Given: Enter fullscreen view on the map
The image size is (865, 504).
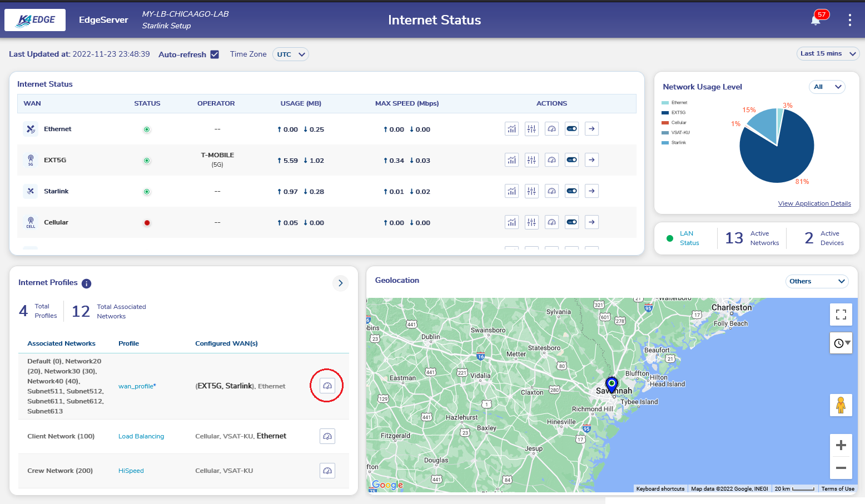Looking at the screenshot, I should 841,315.
